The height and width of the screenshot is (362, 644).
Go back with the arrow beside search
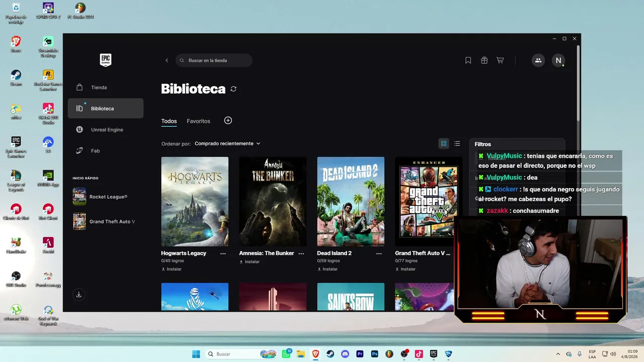(167, 60)
